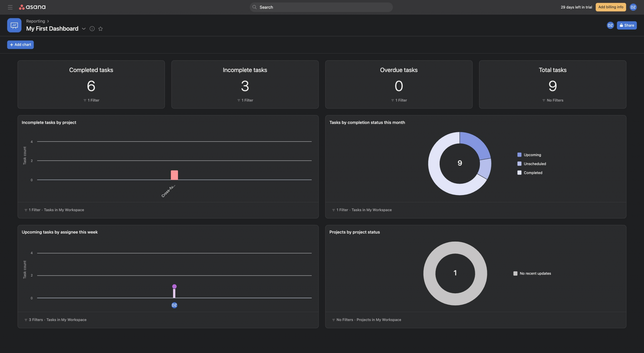Toggle the Completed legend entry

(x=530, y=172)
